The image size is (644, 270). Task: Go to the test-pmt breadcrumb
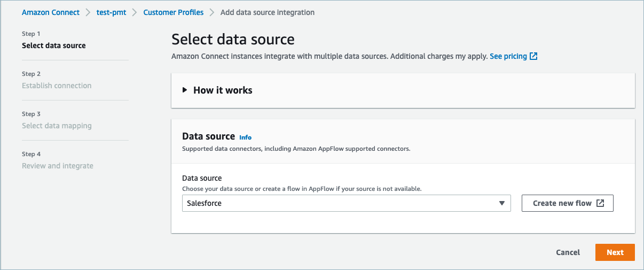(x=111, y=12)
